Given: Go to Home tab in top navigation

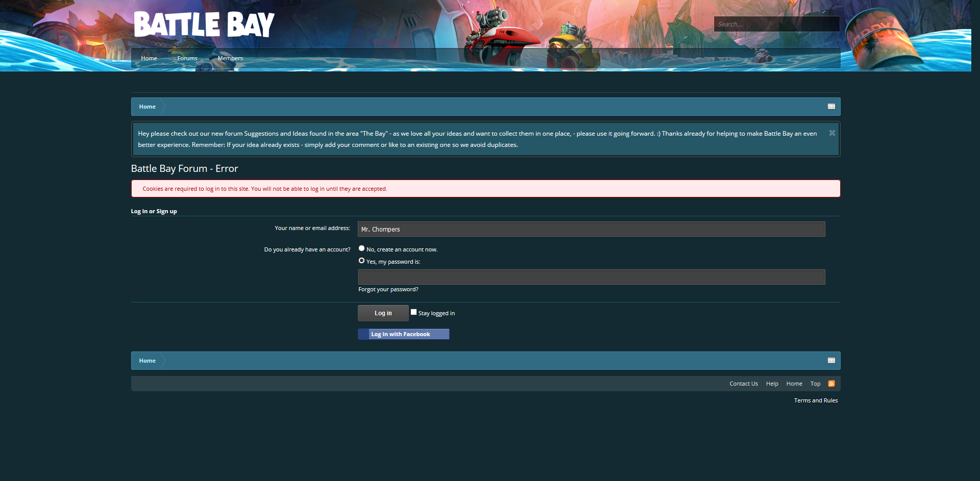Looking at the screenshot, I should [x=149, y=58].
